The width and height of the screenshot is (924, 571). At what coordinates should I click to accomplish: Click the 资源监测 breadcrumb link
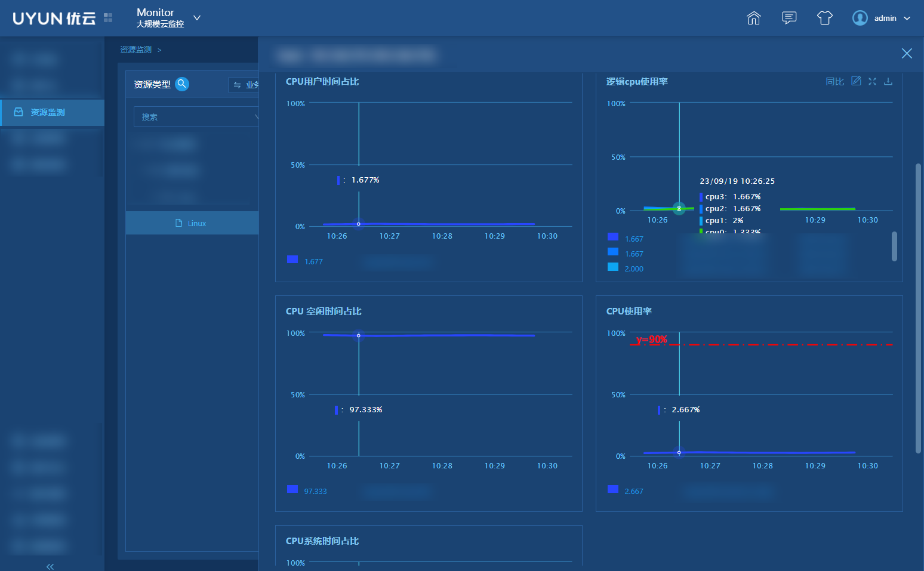coord(135,50)
